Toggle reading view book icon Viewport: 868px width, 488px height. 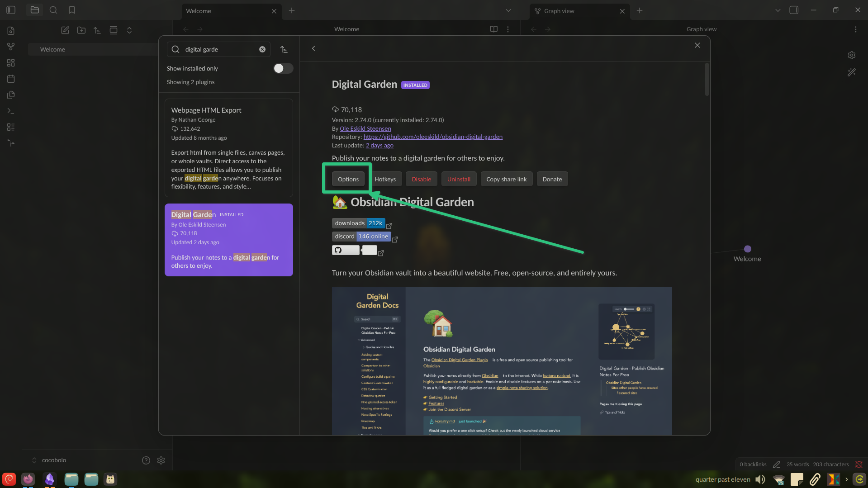click(x=494, y=29)
